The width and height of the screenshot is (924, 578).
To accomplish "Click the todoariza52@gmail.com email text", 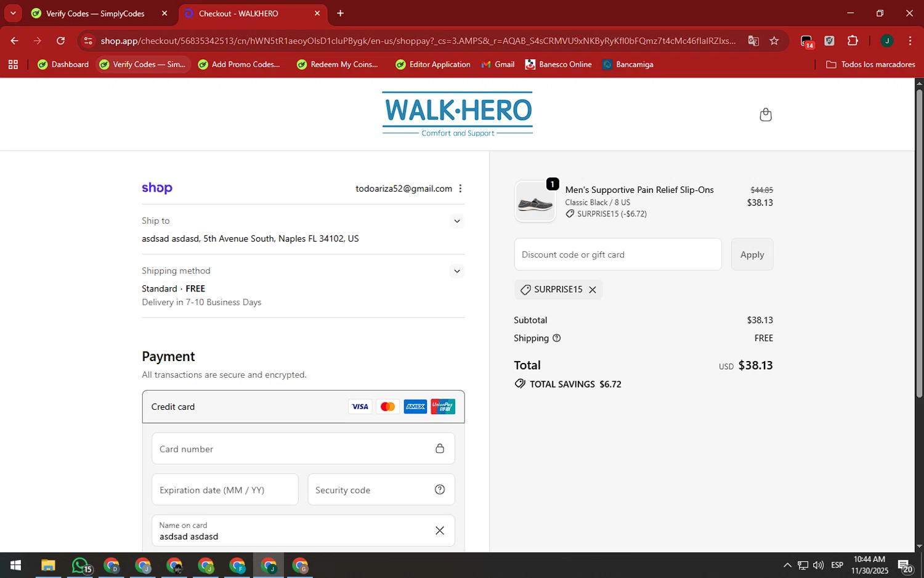I will [403, 189].
